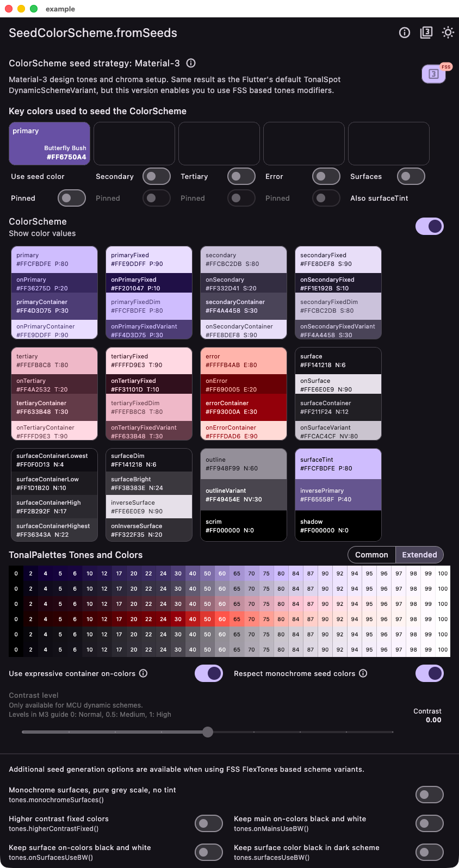
Task: Click the Contrast 0.00 value label
Action: [427, 715]
